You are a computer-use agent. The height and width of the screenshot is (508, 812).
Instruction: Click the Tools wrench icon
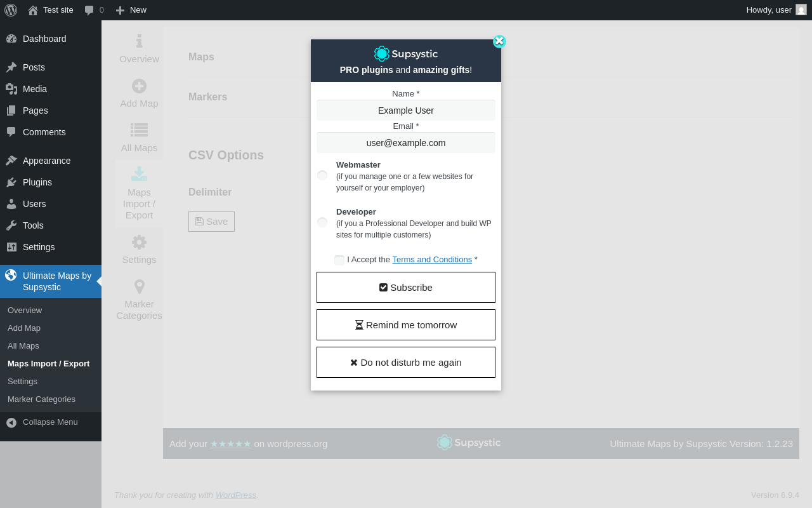click(x=11, y=225)
